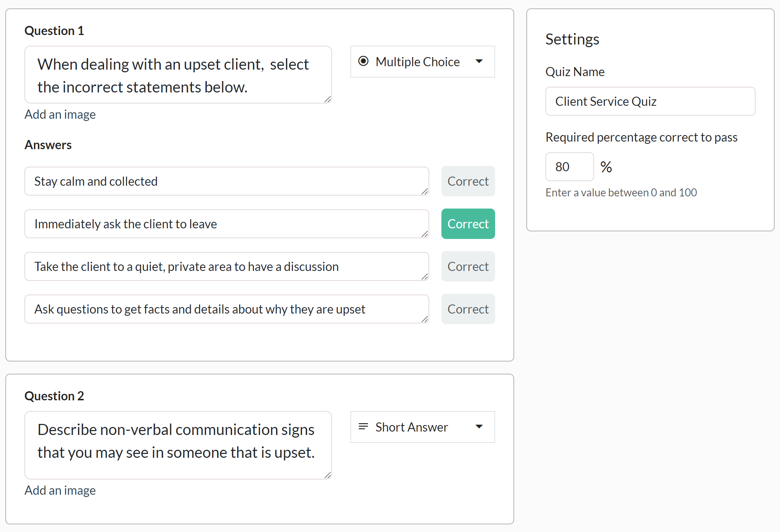
Task: Click the Settings panel heading
Action: pos(572,39)
